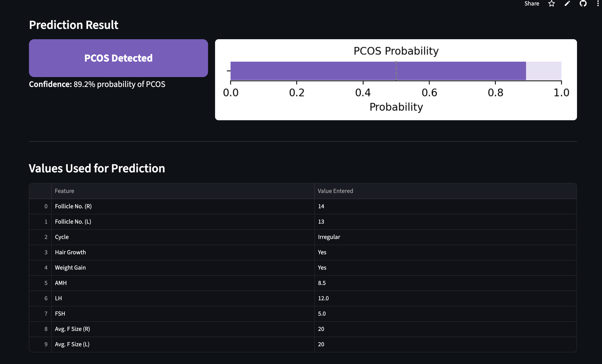Image resolution: width=602 pixels, height=364 pixels.
Task: Click the Value Entered column header
Action: [335, 191]
